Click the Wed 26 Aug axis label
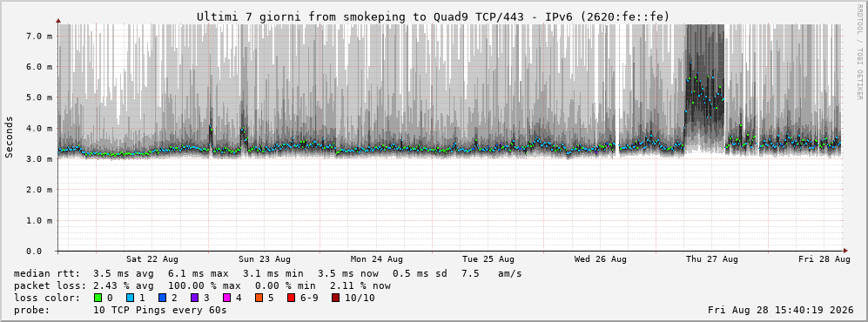The width and height of the screenshot is (868, 322). [601, 259]
